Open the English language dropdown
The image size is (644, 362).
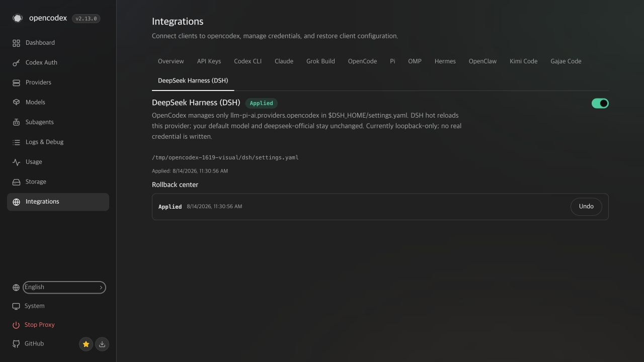(64, 287)
